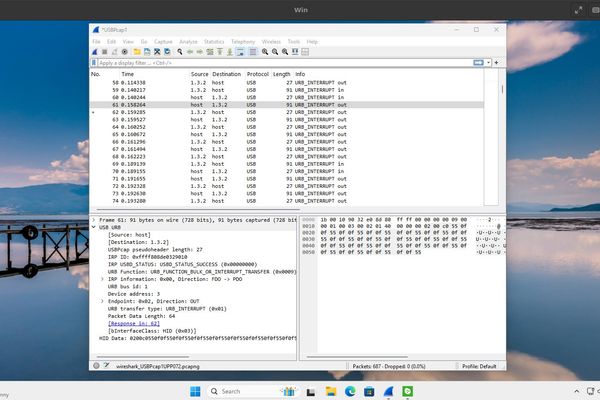Select packet 74 at 0.193280

[x=287, y=201]
